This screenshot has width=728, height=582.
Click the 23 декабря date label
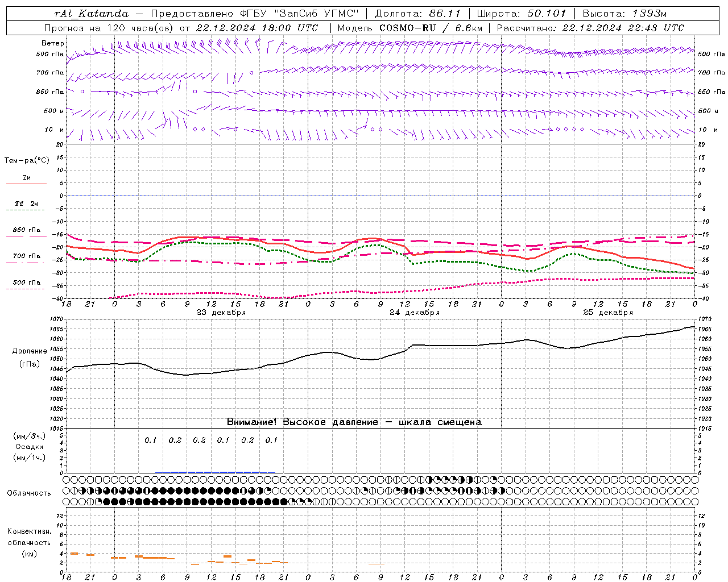click(221, 312)
